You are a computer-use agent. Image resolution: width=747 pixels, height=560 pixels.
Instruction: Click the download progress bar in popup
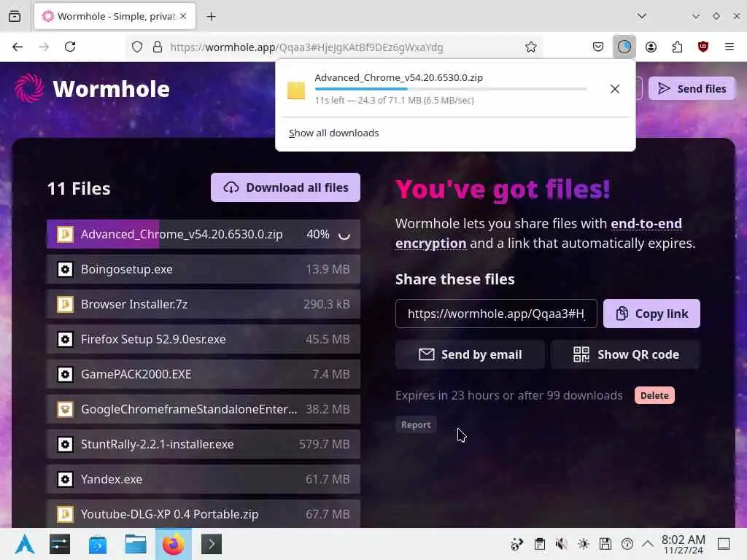(451, 89)
